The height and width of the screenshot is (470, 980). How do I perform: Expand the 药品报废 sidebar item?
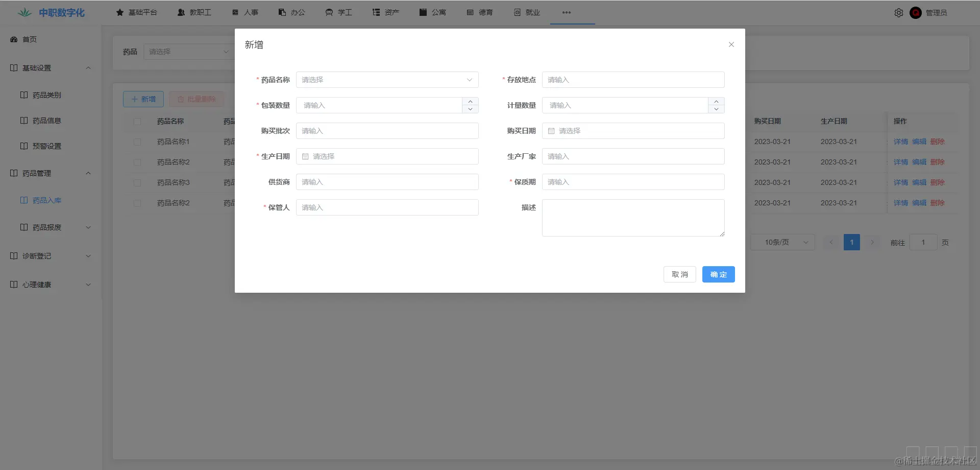click(51, 227)
